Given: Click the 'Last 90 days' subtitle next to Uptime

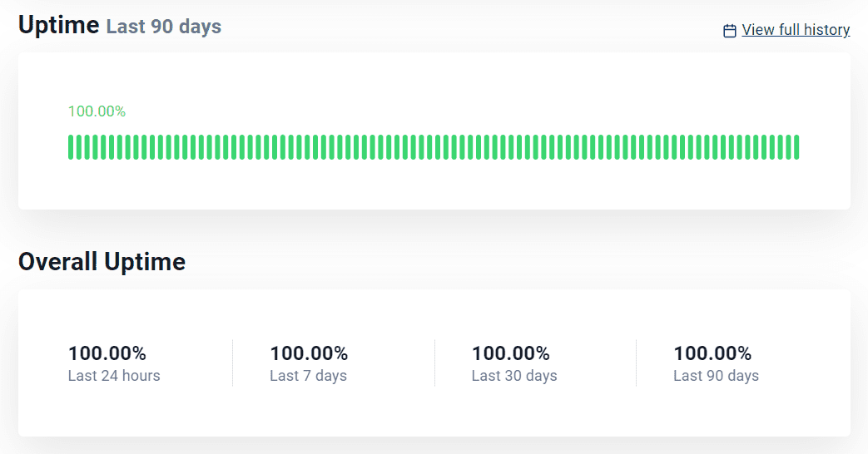Looking at the screenshot, I should click(x=164, y=27).
